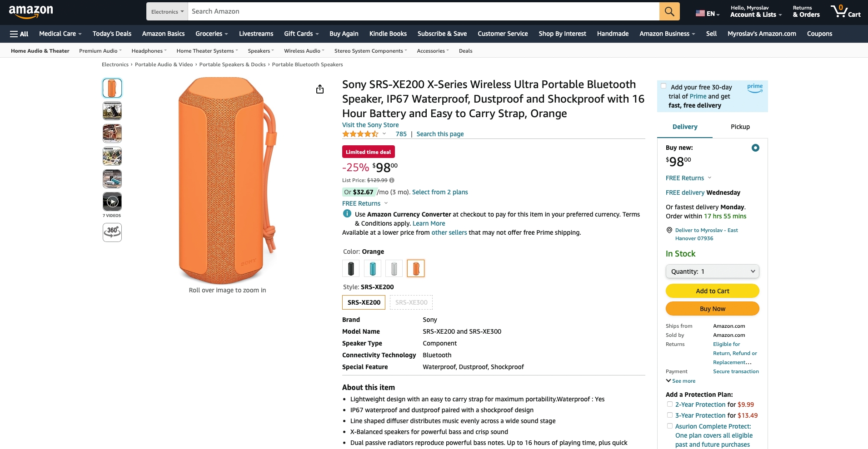Viewport: 868px width, 449px height.
Task: Switch to the Pickup tab
Action: pos(740,127)
